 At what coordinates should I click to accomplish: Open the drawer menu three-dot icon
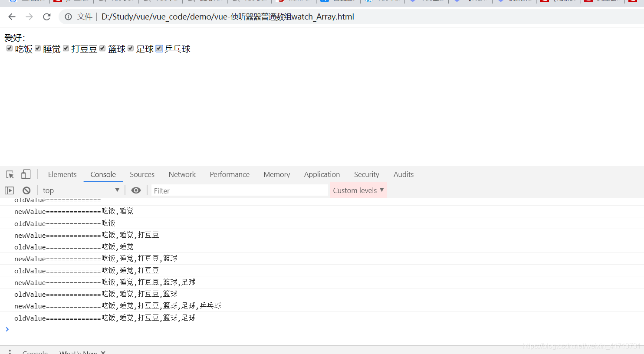[x=10, y=352]
